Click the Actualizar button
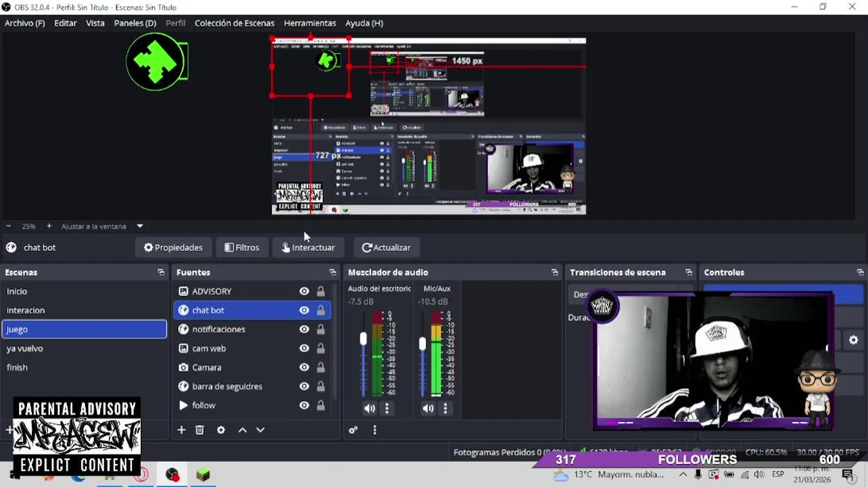The image size is (868, 487). 386,248
